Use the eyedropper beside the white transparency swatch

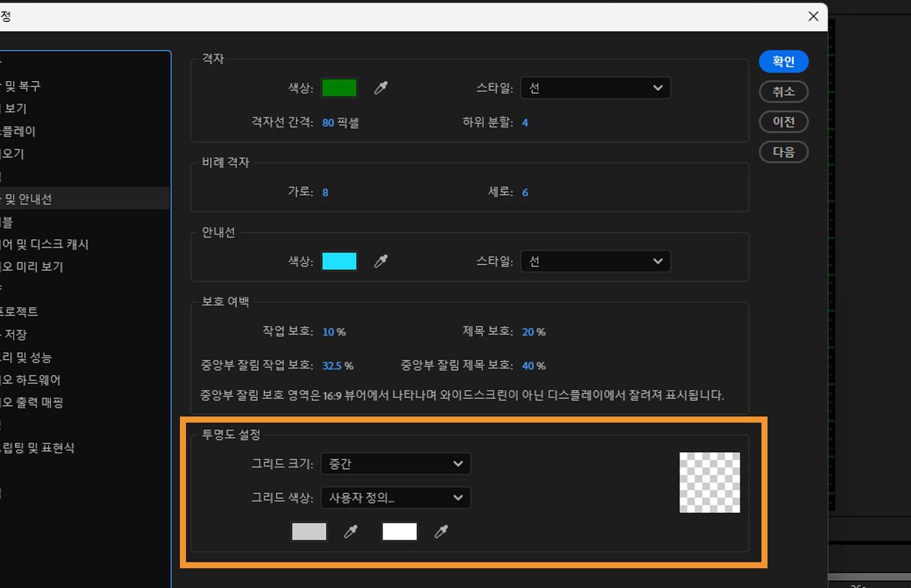click(x=441, y=531)
